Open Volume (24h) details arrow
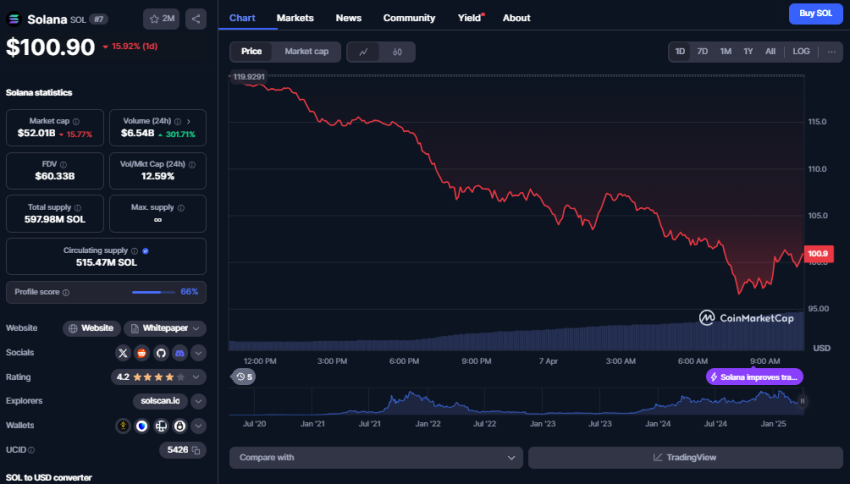The width and height of the screenshot is (850, 484). click(189, 121)
